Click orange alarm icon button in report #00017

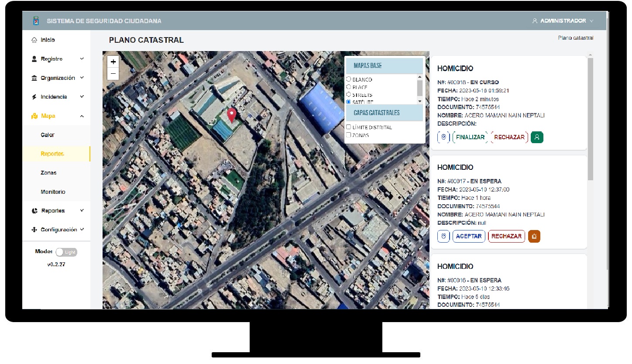(x=534, y=236)
